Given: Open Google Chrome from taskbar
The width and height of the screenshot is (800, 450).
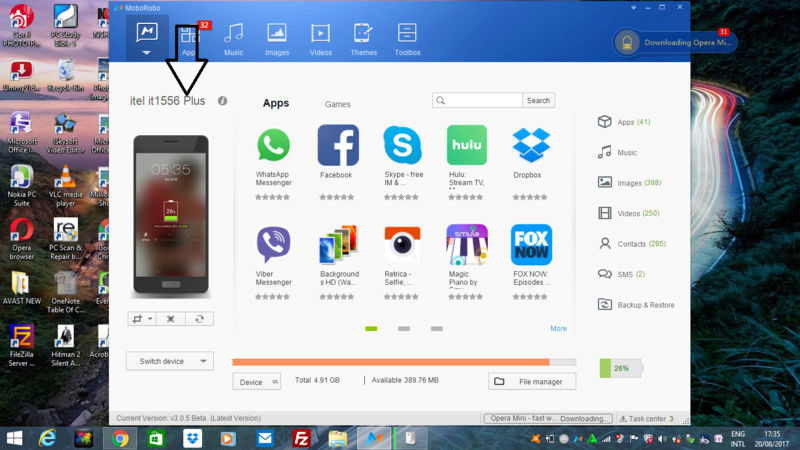Looking at the screenshot, I should (x=120, y=438).
